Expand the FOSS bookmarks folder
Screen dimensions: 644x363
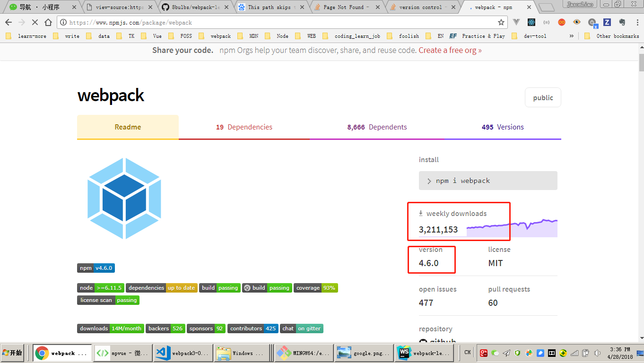coord(181,36)
